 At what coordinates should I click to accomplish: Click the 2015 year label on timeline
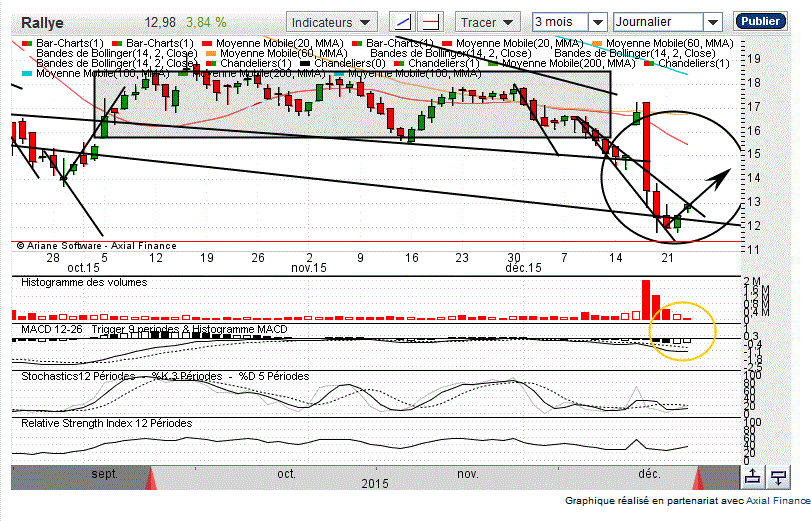[x=375, y=484]
